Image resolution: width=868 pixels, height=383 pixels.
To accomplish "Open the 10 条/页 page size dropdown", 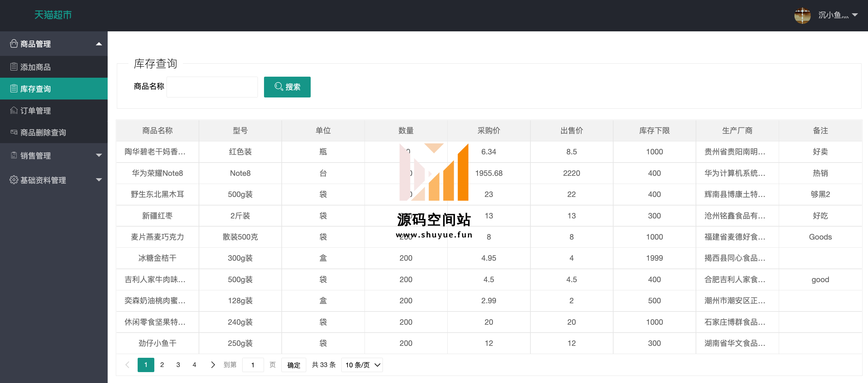I will pos(362,365).
